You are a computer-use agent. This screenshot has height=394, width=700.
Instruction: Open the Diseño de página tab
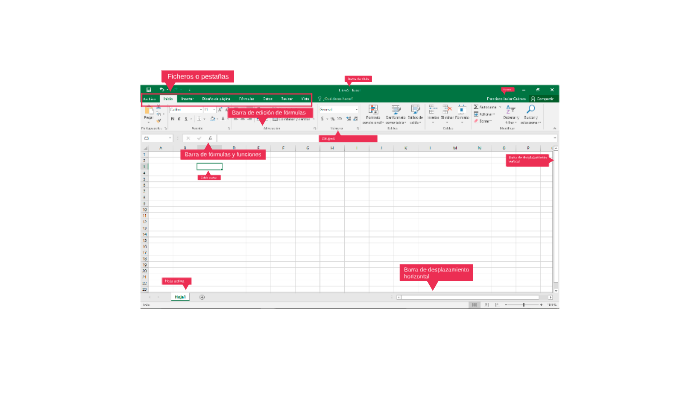click(x=216, y=99)
